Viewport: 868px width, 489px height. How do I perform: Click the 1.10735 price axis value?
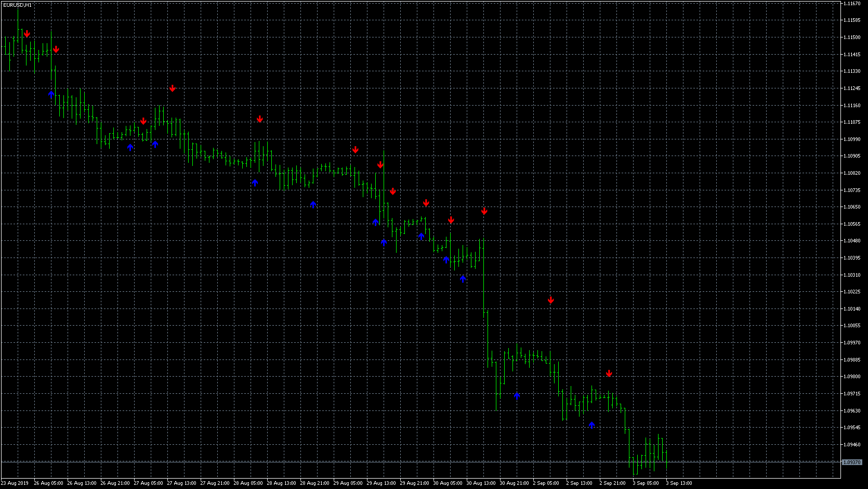(x=852, y=190)
